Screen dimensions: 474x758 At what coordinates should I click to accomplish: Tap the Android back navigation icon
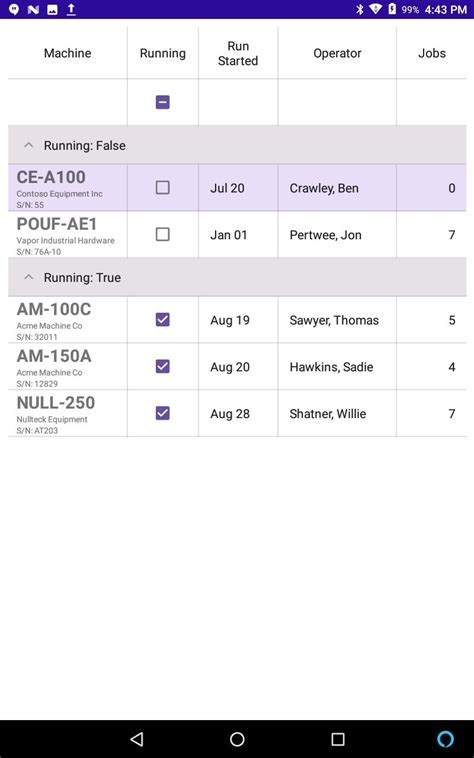pyautogui.click(x=137, y=739)
